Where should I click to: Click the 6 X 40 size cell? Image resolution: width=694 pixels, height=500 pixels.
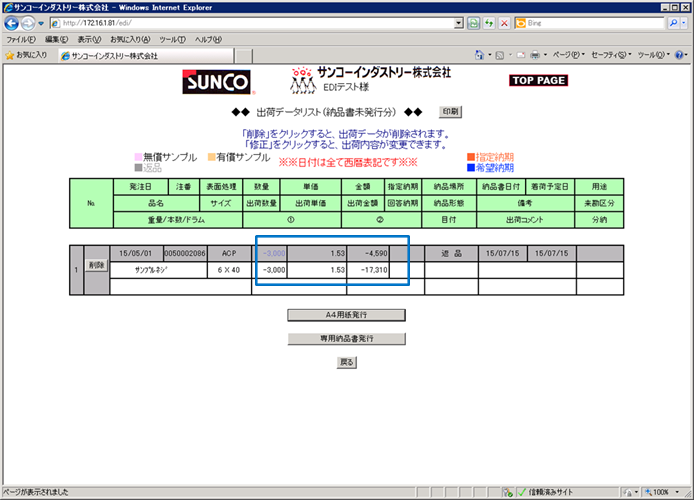coord(229,270)
